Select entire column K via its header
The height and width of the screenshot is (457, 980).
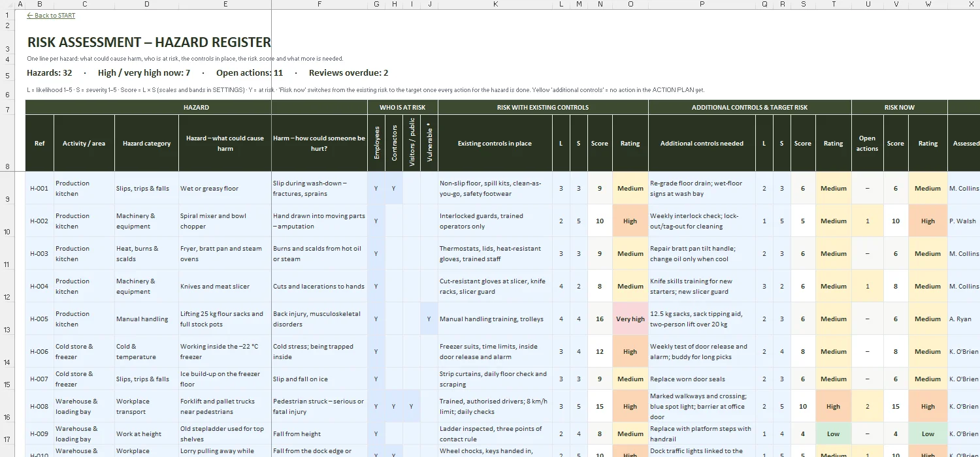495,5
